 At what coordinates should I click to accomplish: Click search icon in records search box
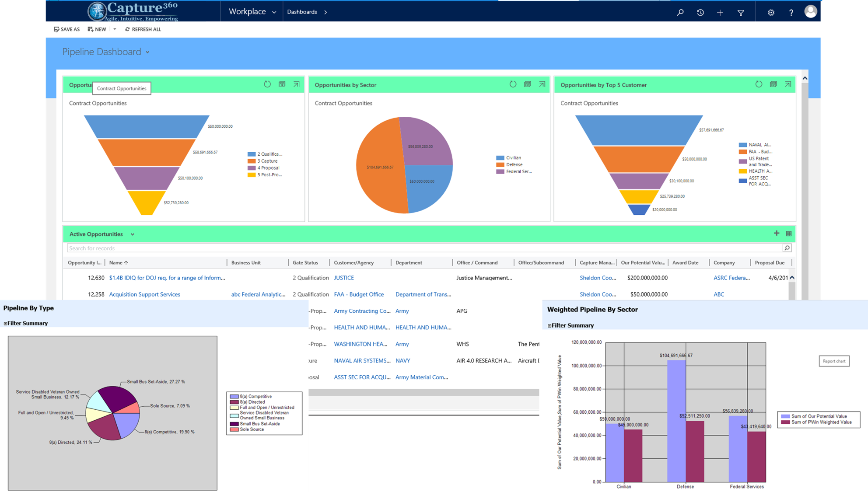[x=787, y=248]
